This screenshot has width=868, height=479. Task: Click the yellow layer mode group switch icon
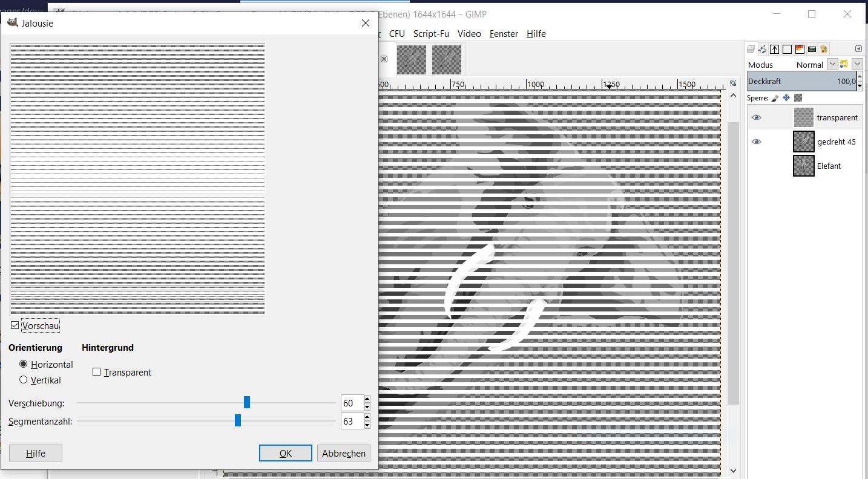pyautogui.click(x=844, y=64)
